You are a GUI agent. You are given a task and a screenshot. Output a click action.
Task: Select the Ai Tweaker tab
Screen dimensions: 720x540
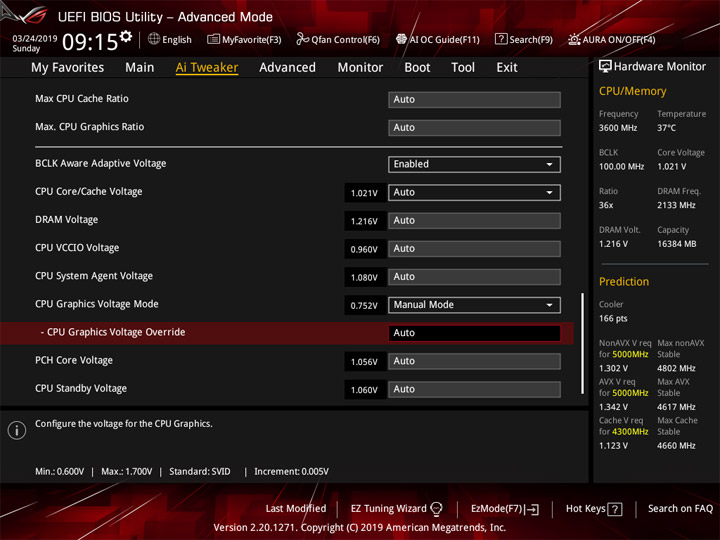[207, 68]
